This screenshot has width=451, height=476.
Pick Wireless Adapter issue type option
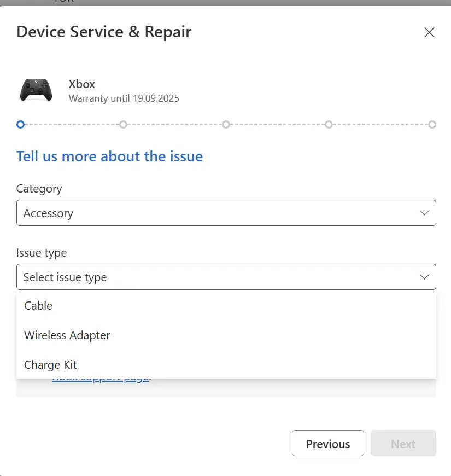[226, 335]
